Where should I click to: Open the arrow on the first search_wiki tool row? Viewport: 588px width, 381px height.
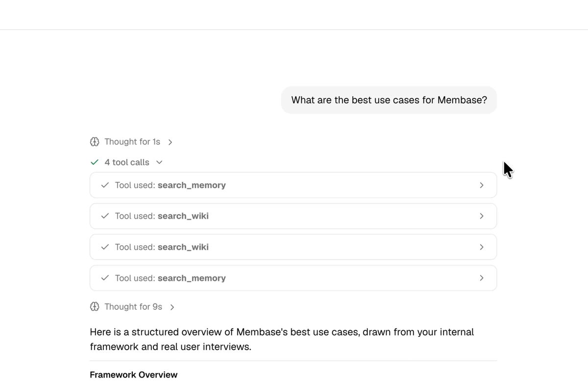[x=482, y=216]
